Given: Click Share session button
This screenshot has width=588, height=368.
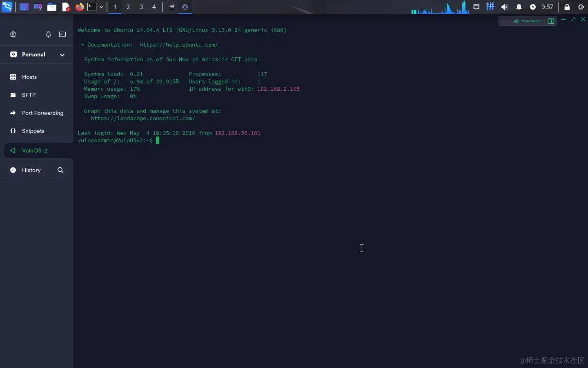Looking at the screenshot, I should (528, 21).
